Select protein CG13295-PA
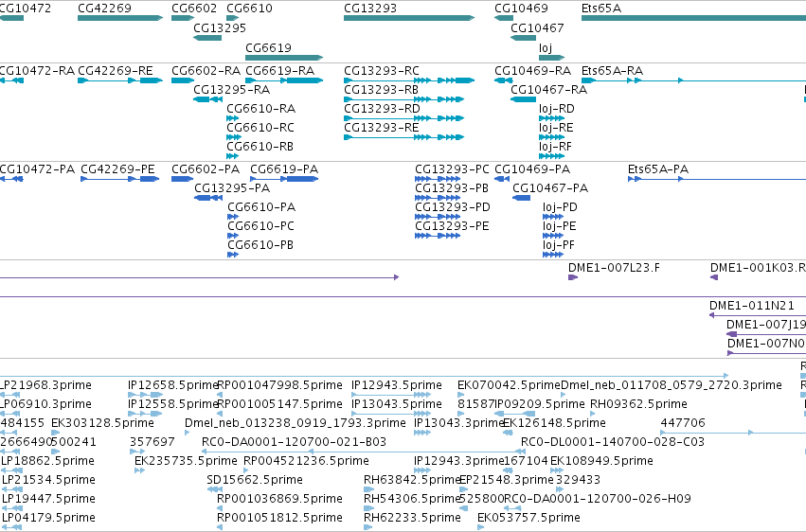Screen dimensions: 806x532 pos(232,188)
